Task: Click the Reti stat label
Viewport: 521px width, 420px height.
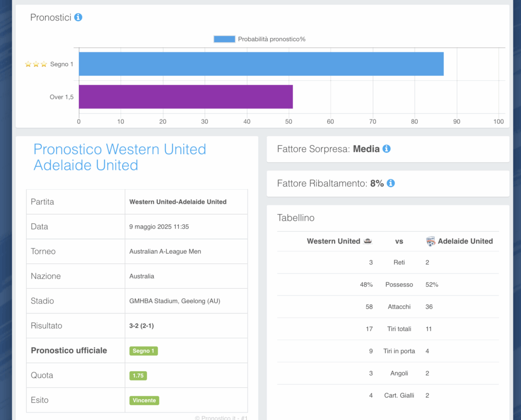Action: (x=399, y=262)
